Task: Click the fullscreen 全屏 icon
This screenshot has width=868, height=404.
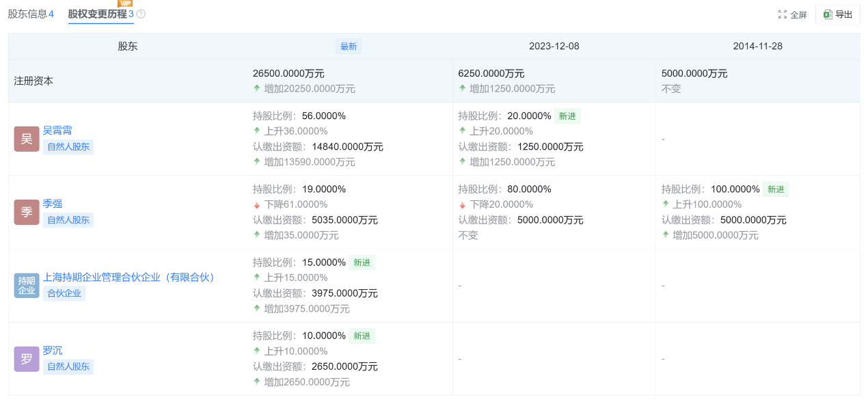Action: coord(783,14)
